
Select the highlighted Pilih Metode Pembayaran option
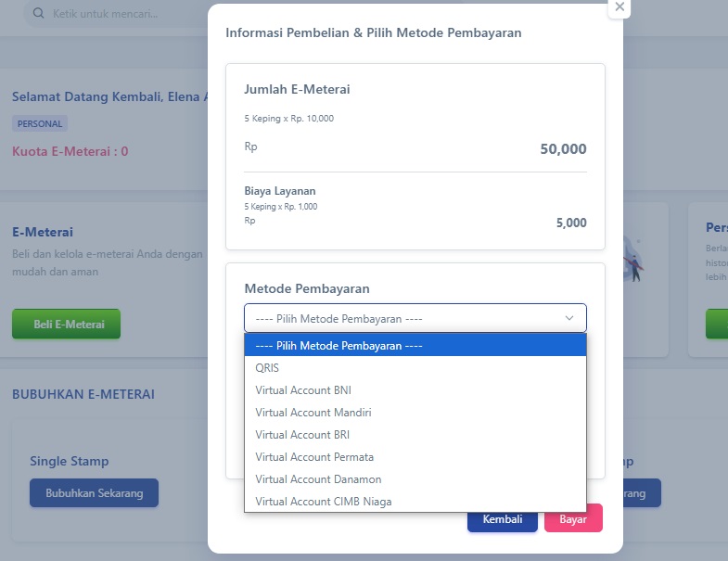415,346
